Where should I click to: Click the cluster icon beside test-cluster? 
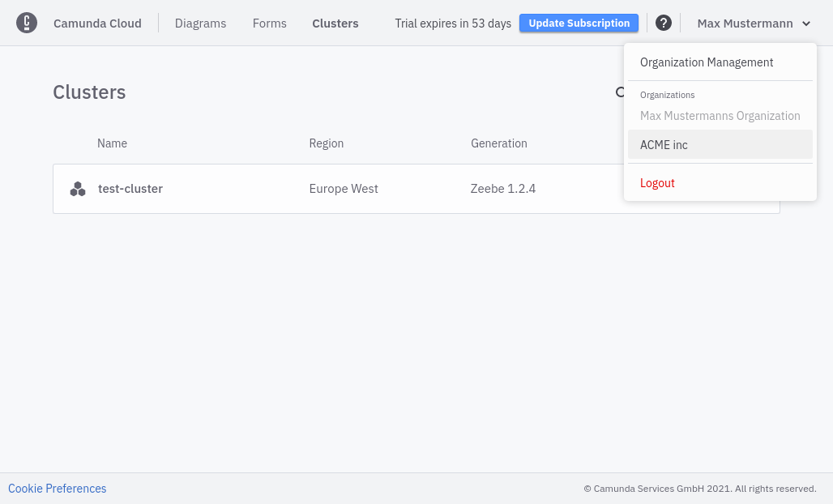click(77, 188)
